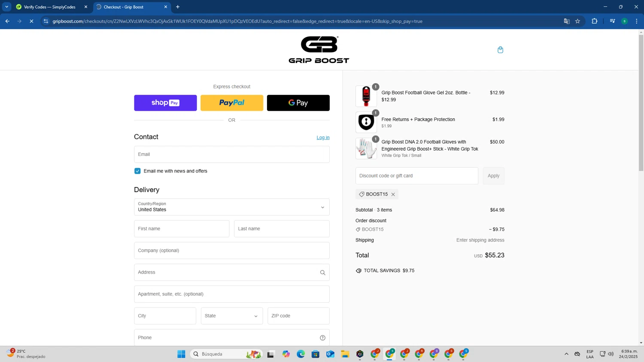The width and height of the screenshot is (644, 362).
Task: Pay with Shop Pay
Action: coord(165,103)
